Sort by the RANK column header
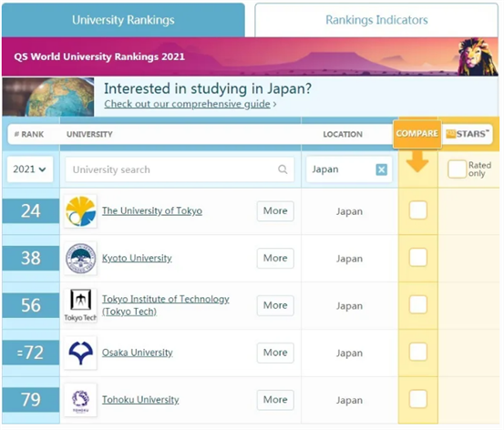The width and height of the screenshot is (504, 430). pyautogui.click(x=29, y=134)
